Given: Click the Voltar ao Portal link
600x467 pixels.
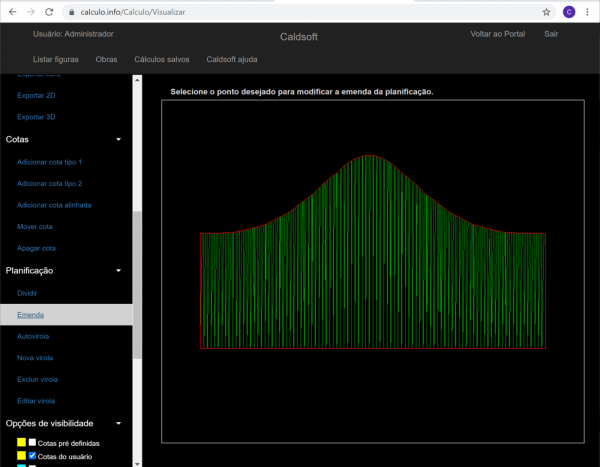Looking at the screenshot, I should point(497,34).
